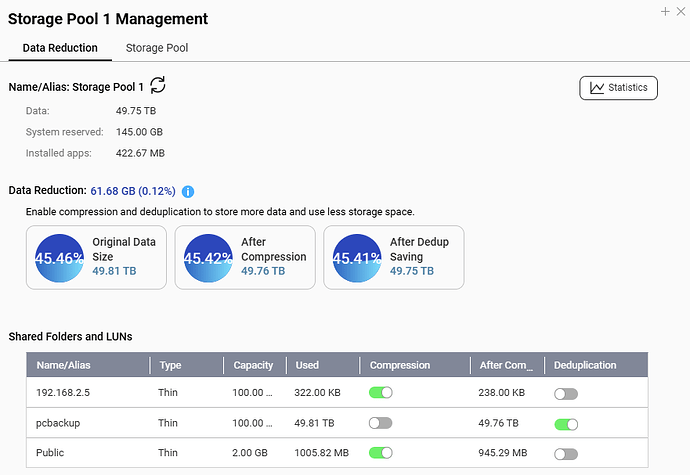Screen dimensions: 690x475
Task: Click the Data Reduction info icon
Action: point(187,191)
